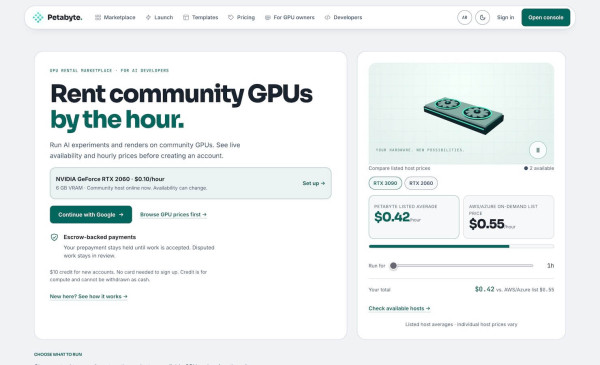Click the 'Escrow-backed payments' heading
Screen dimensions: 600x365
coord(100,237)
